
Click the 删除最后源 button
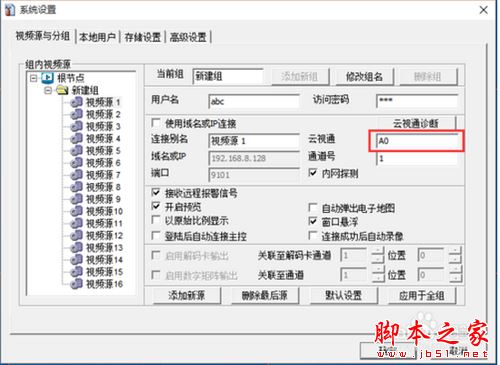pyautogui.click(x=265, y=296)
